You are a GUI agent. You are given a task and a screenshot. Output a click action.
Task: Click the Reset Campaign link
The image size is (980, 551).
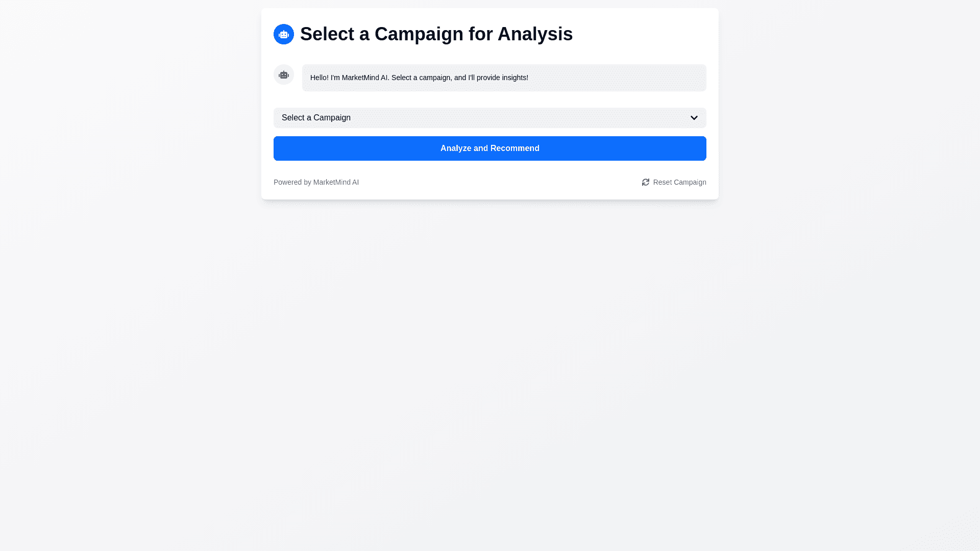[x=679, y=182]
